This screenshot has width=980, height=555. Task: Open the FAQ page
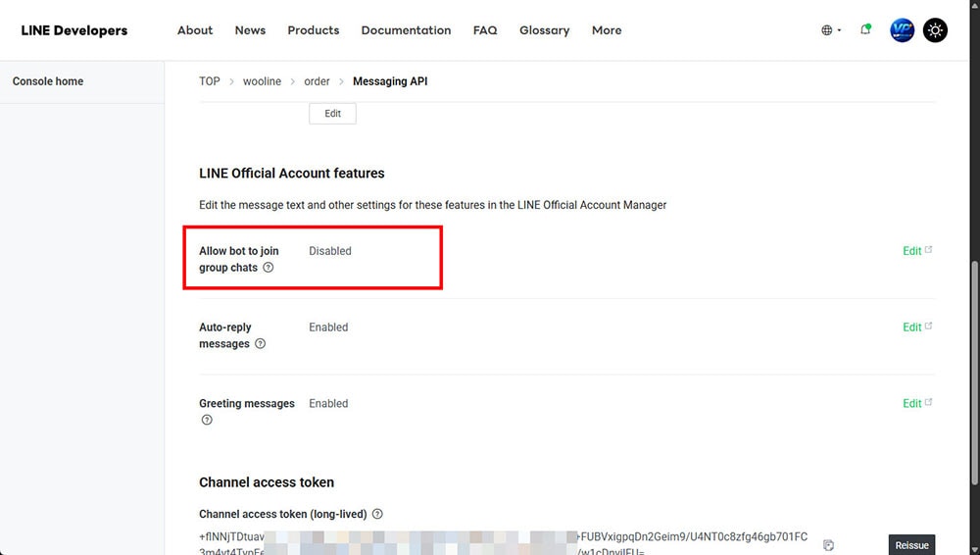coord(485,30)
